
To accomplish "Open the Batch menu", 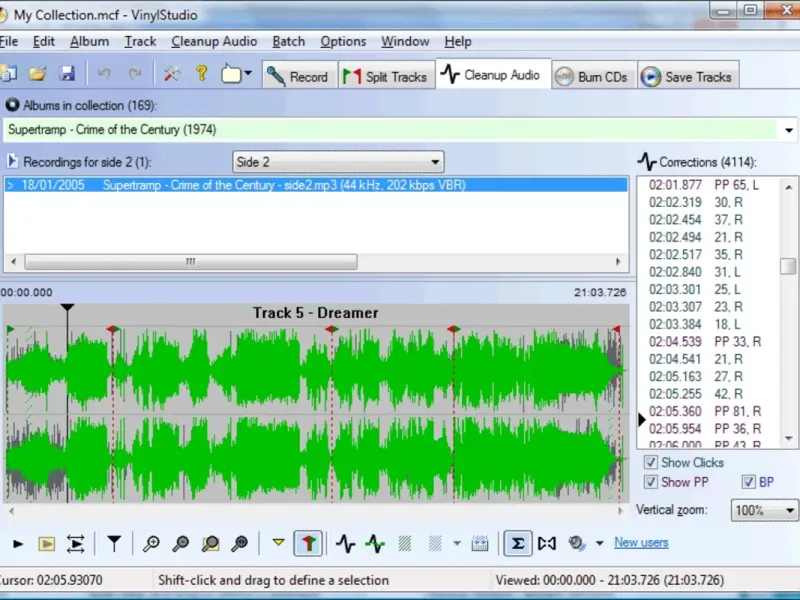I will click(x=288, y=41).
